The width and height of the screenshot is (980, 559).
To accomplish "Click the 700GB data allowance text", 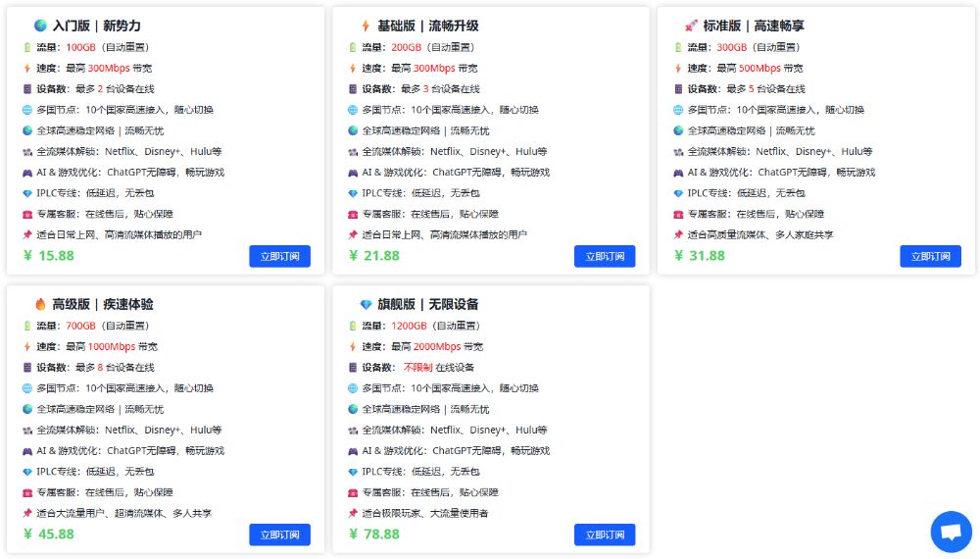I will 80,326.
